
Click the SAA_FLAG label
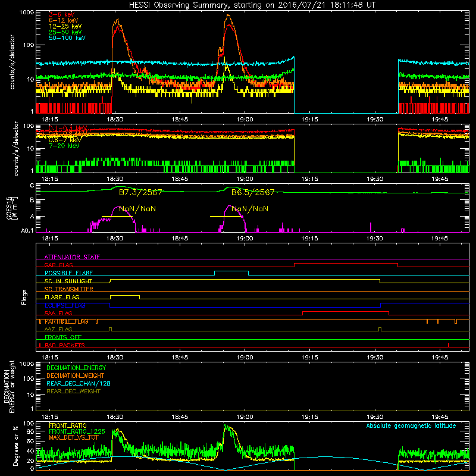(58, 313)
